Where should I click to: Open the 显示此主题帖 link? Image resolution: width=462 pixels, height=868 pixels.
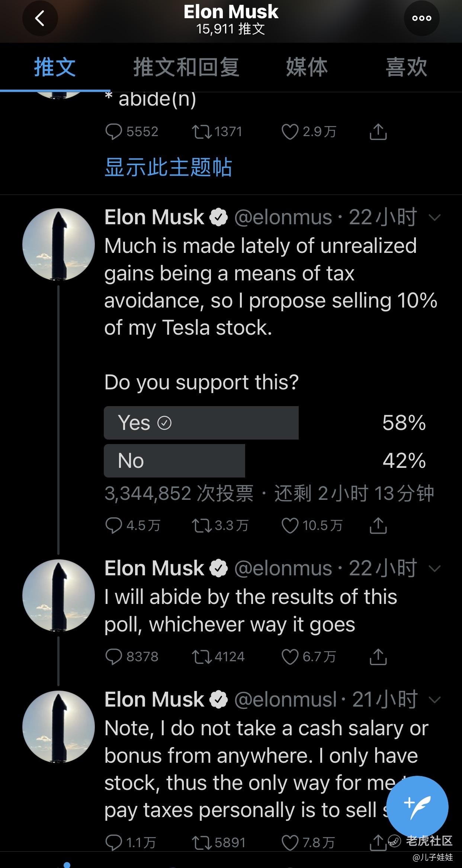coord(168,167)
